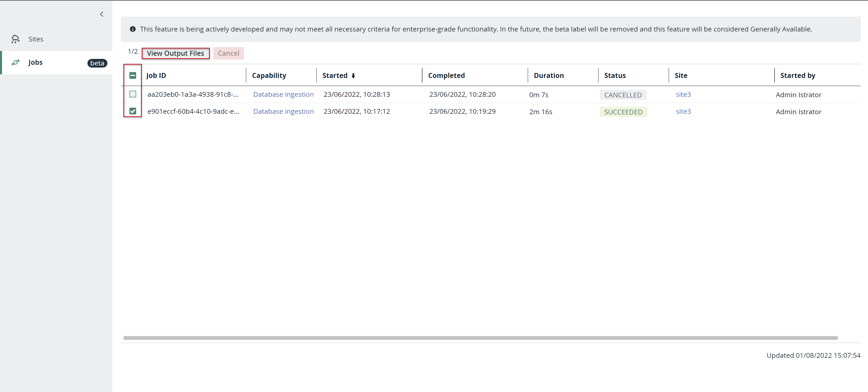Toggle the select-all header checkbox
The height and width of the screenshot is (392, 868).
pos(133,75)
